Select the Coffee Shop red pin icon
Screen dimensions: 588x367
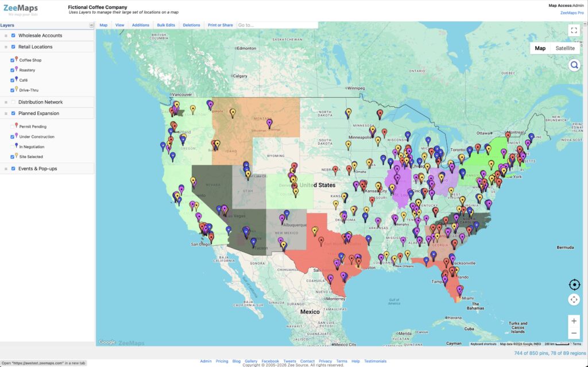(16, 59)
